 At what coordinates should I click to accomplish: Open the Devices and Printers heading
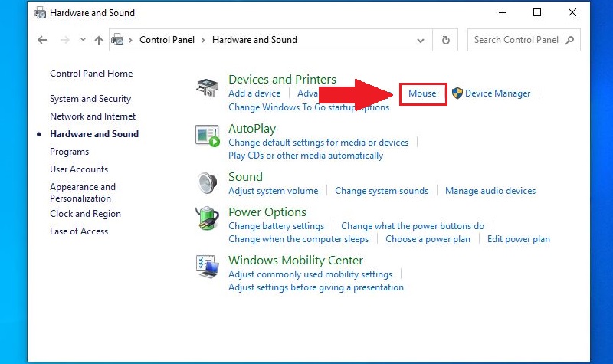pos(282,80)
